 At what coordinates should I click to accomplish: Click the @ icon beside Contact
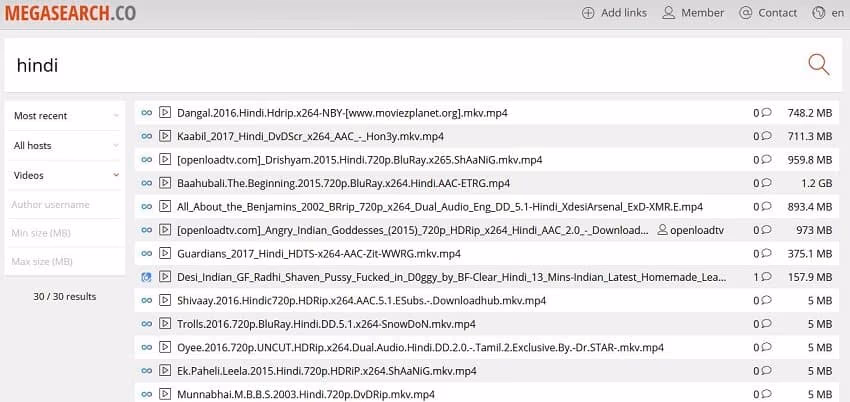[746, 12]
